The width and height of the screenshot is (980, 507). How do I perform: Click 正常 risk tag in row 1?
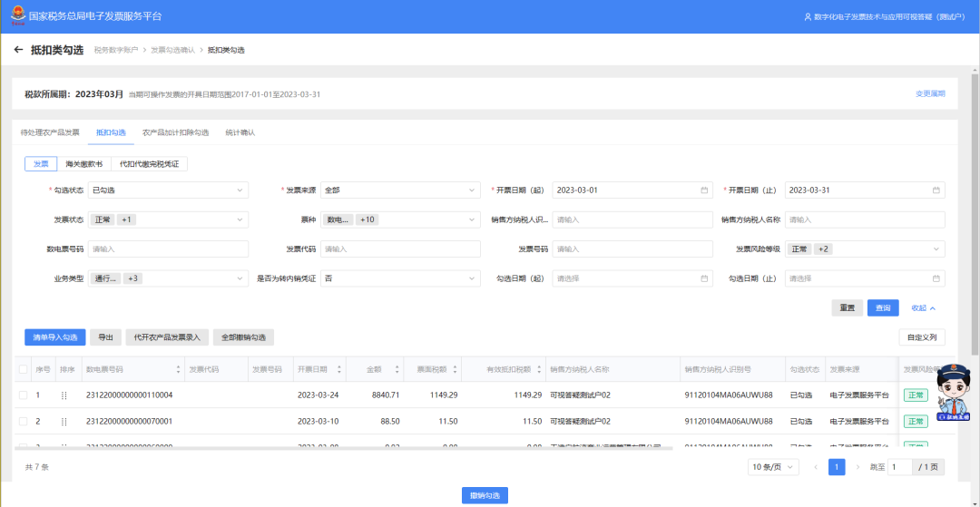tap(916, 395)
